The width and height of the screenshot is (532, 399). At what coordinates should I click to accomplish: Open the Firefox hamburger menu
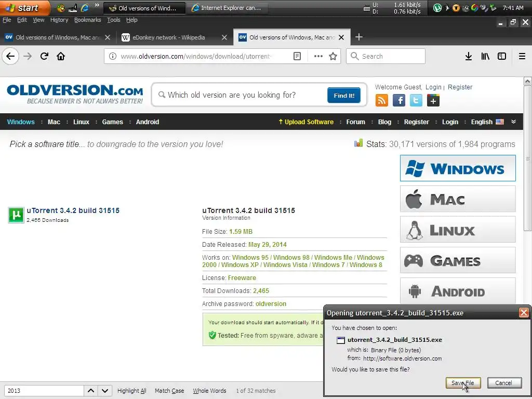click(522, 56)
